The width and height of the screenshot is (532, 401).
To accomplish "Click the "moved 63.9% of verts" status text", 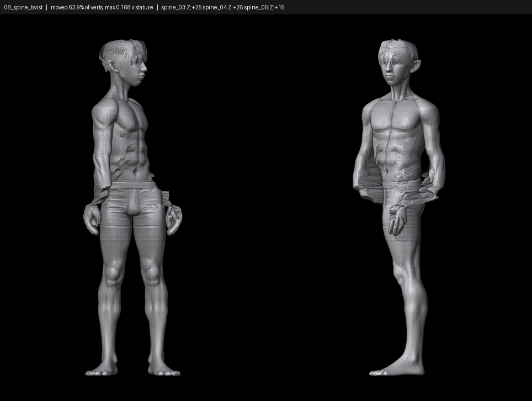I will tap(77, 7).
